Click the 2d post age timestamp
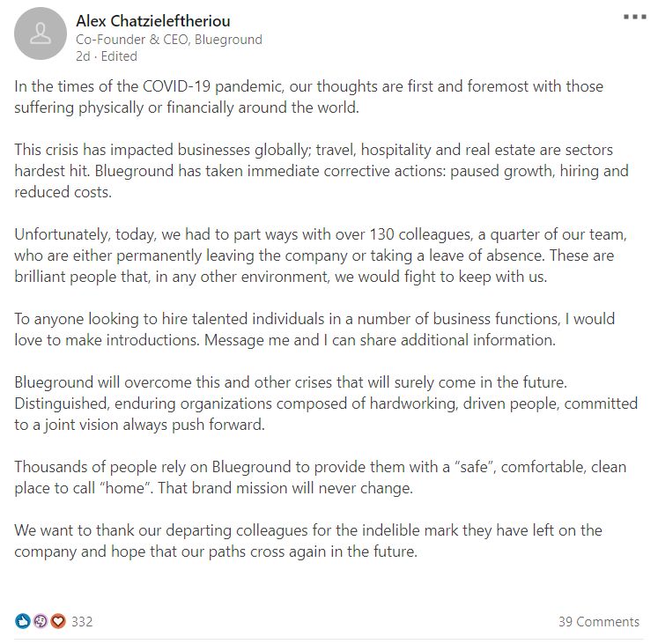Screen dimensions: 658x644 pos(83,56)
